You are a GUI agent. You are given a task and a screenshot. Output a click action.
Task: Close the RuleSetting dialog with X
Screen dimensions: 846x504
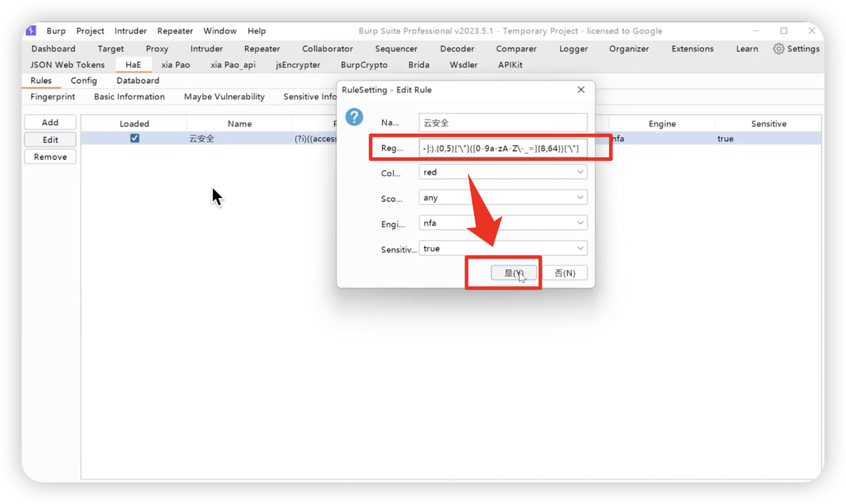click(x=581, y=90)
